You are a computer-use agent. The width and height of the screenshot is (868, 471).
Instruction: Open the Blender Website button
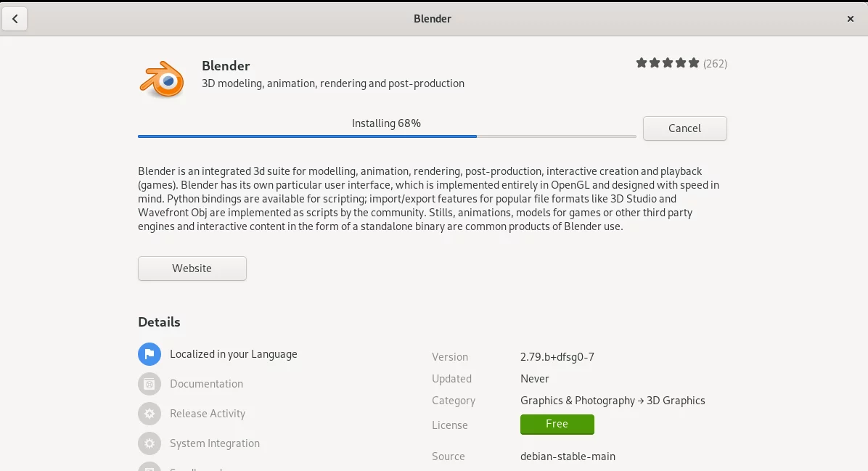pyautogui.click(x=192, y=269)
